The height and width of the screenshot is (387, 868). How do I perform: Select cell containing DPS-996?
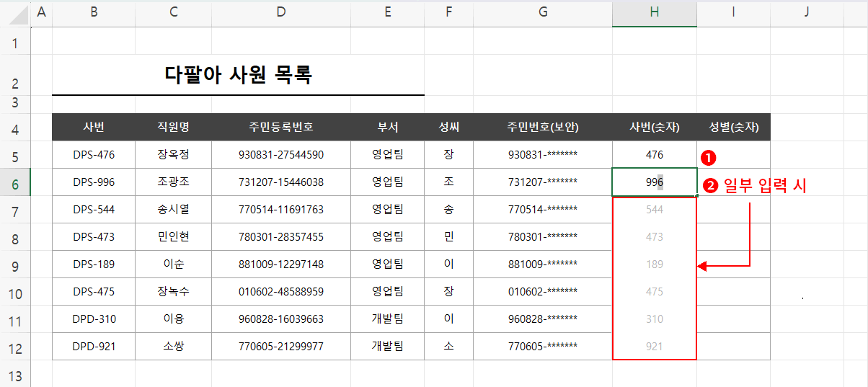coord(94,182)
